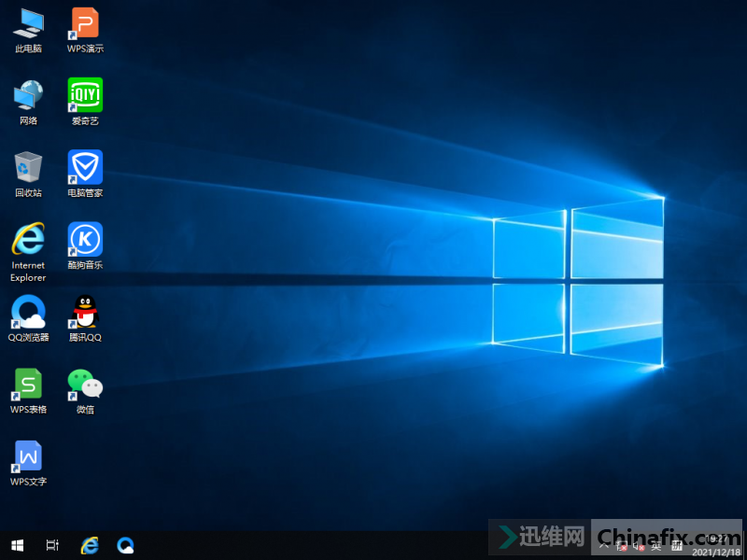Screen dimensions: 747x560
Task: Select the 微信 WeChat icon
Action: [85, 391]
